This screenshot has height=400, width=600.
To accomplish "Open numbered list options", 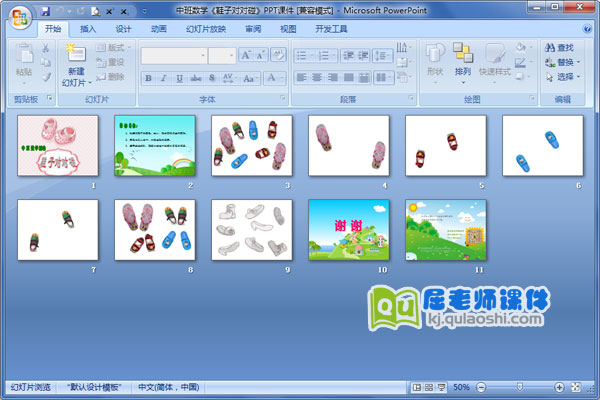I will pos(326,56).
